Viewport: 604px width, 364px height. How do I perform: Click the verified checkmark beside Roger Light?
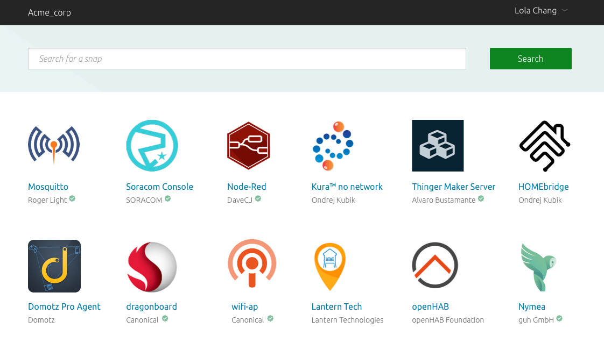(x=72, y=198)
